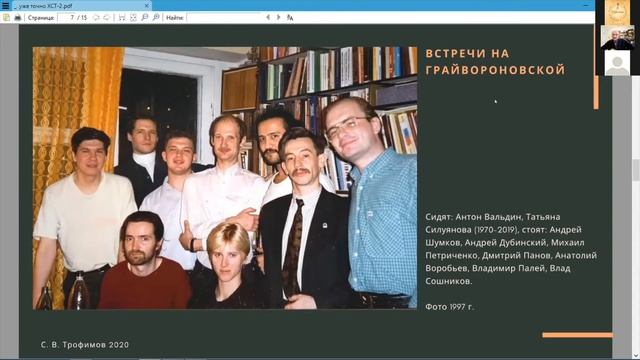Click the open file toolbar icon
Image resolution: width=640 pixels, height=360 pixels.
pyautogui.click(x=6, y=18)
